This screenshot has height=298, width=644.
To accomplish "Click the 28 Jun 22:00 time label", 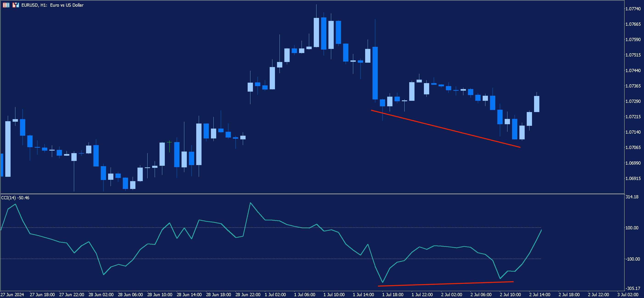I will [248, 295].
